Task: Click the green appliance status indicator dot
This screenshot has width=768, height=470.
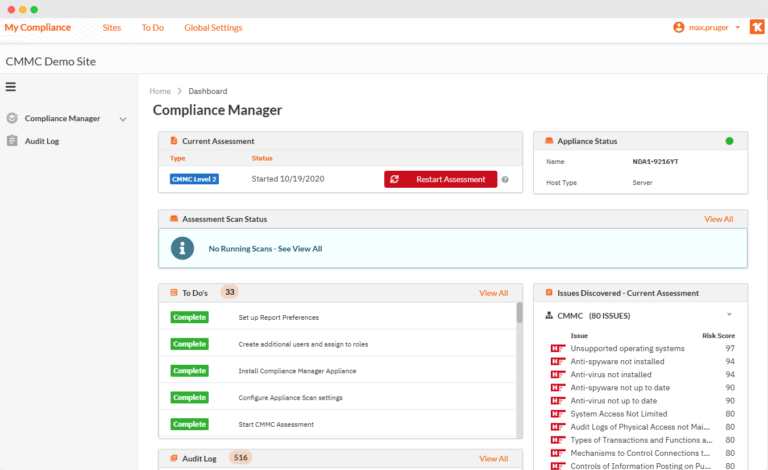Action: click(x=729, y=141)
